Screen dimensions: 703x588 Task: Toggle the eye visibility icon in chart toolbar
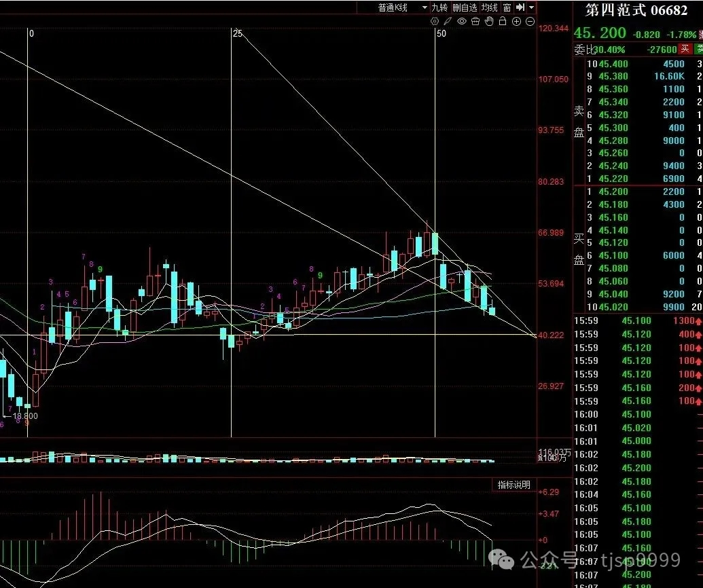[x=462, y=21]
